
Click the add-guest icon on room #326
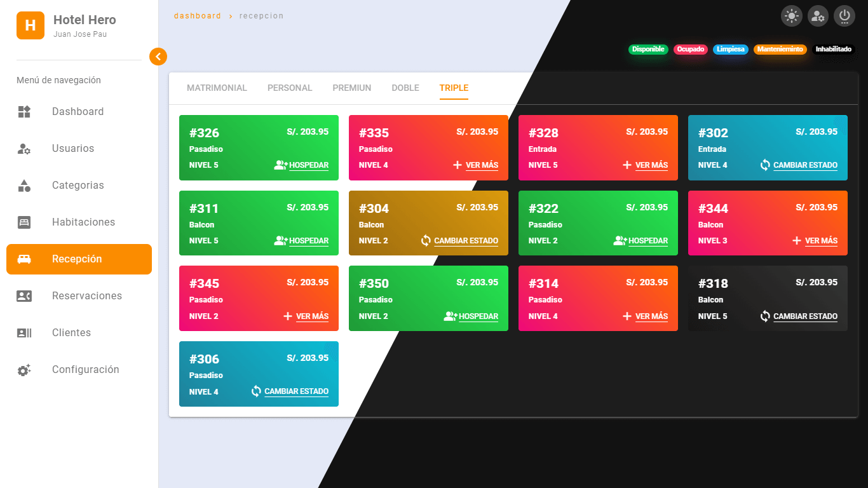coord(281,165)
